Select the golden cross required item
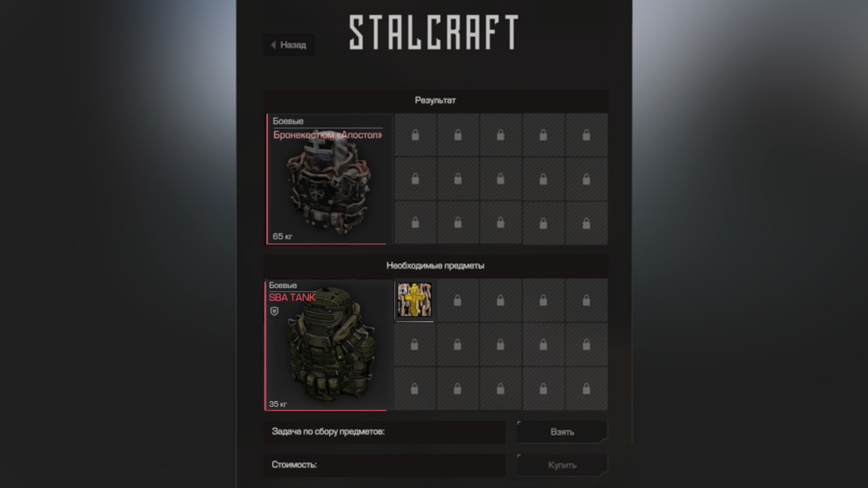This screenshot has height=488, width=868. pos(414,300)
